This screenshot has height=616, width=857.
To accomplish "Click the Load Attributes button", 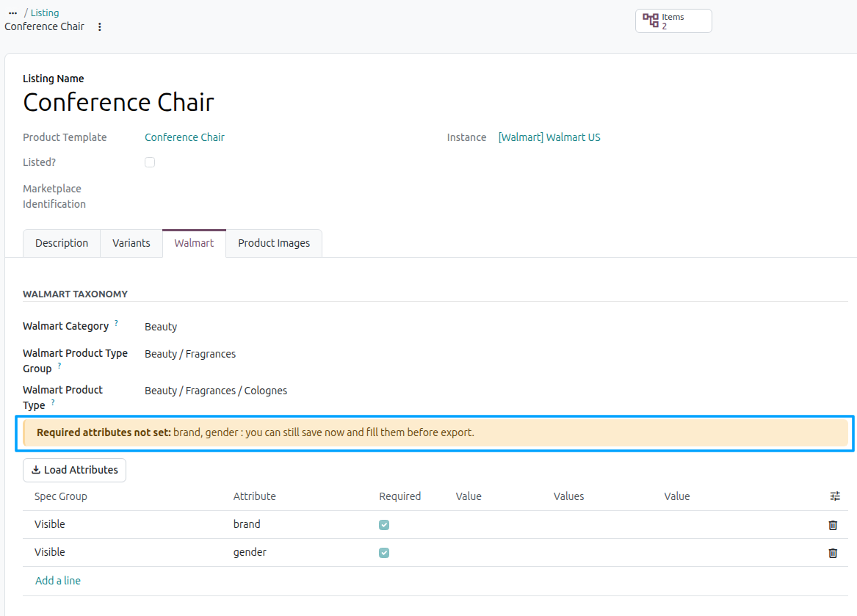I will point(74,470).
